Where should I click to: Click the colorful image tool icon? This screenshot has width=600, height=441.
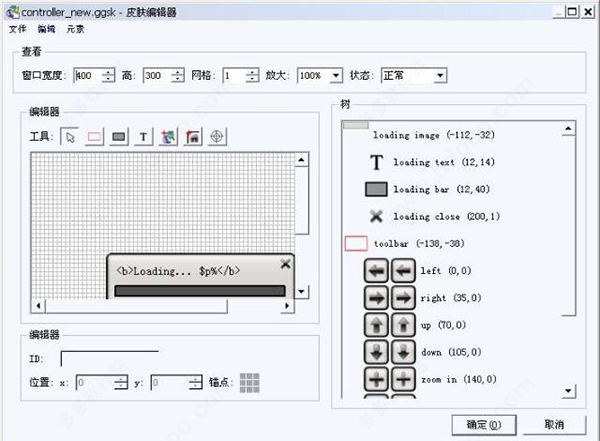click(168, 137)
